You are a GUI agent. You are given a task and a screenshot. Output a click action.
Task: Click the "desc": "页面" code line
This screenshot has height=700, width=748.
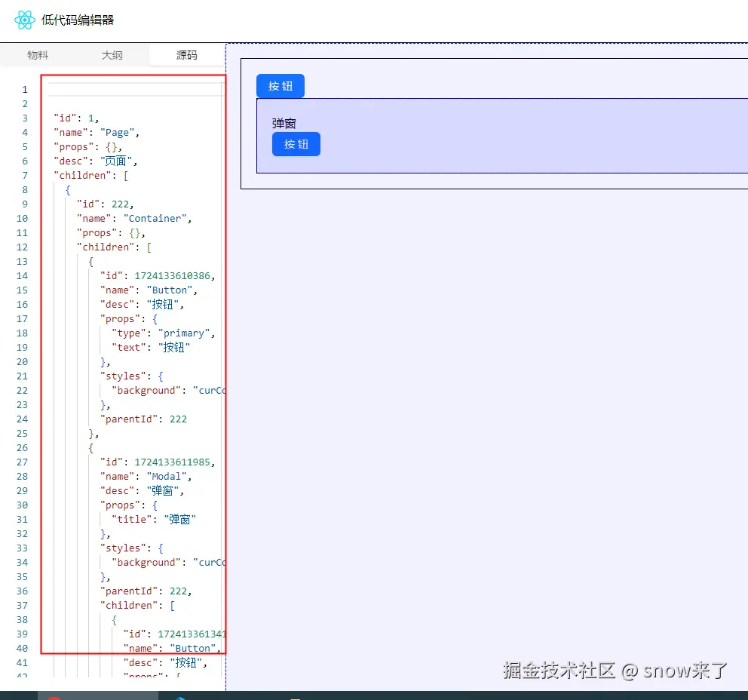(96, 161)
